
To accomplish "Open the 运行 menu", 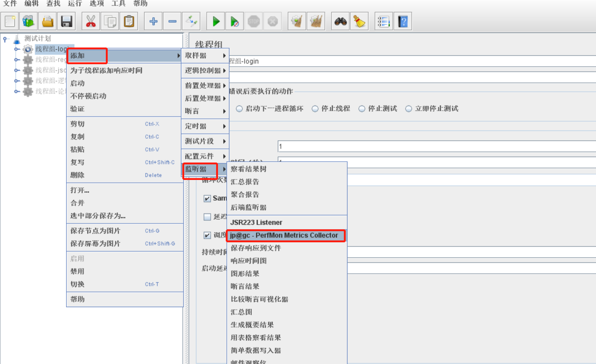I will point(75,4).
